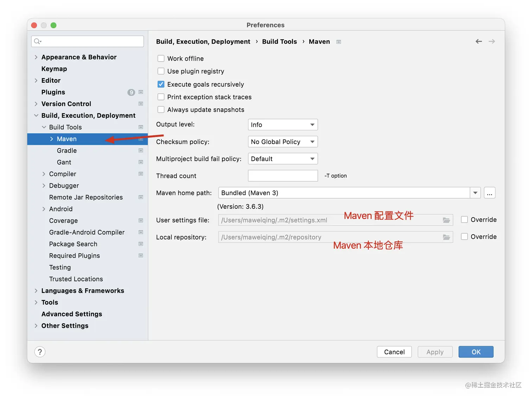The image size is (532, 399).
Task: Click the folder icon in Local repository field
Action: (446, 237)
